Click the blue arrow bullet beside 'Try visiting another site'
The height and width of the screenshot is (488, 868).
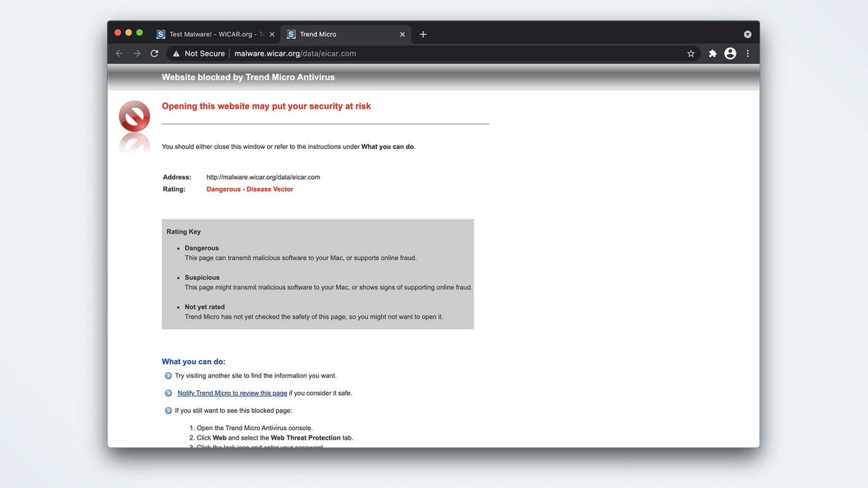(168, 375)
